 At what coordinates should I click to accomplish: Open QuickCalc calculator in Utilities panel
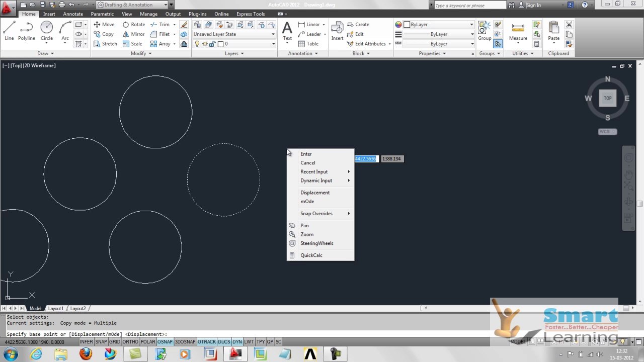tap(536, 44)
